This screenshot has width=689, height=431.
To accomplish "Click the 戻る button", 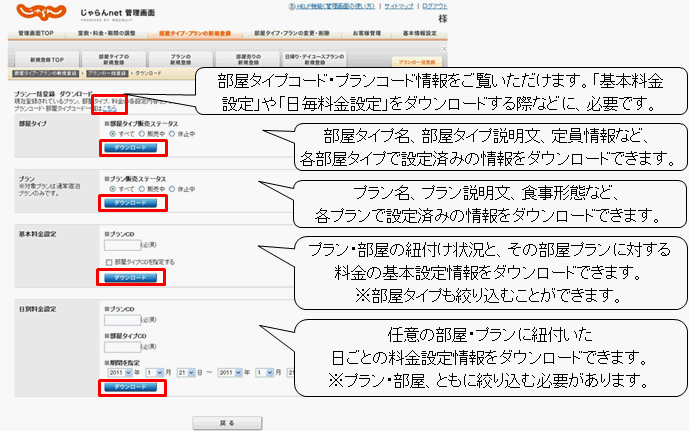I will click(x=228, y=423).
